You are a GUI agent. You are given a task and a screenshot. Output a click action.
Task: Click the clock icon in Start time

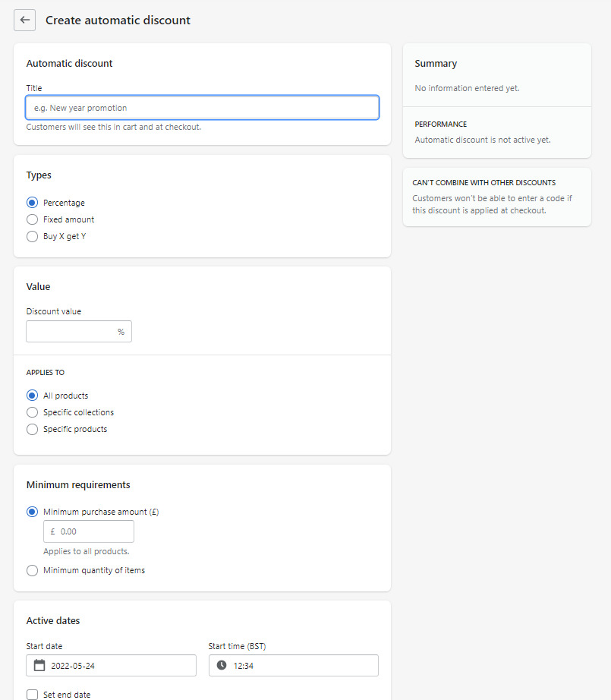click(x=222, y=666)
